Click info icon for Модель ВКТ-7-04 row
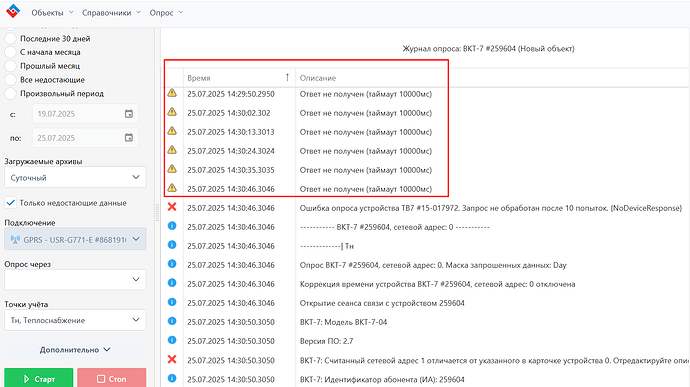The image size is (690, 387). 172,321
